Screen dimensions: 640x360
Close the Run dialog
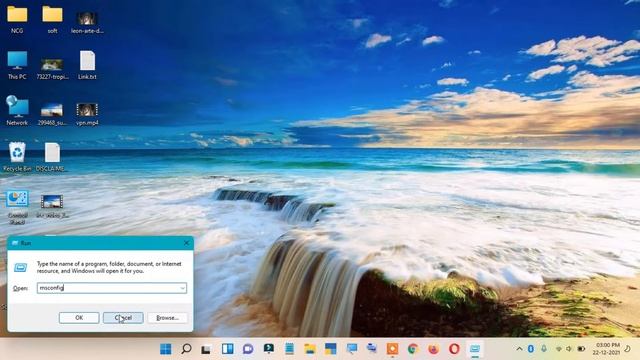[x=187, y=243]
